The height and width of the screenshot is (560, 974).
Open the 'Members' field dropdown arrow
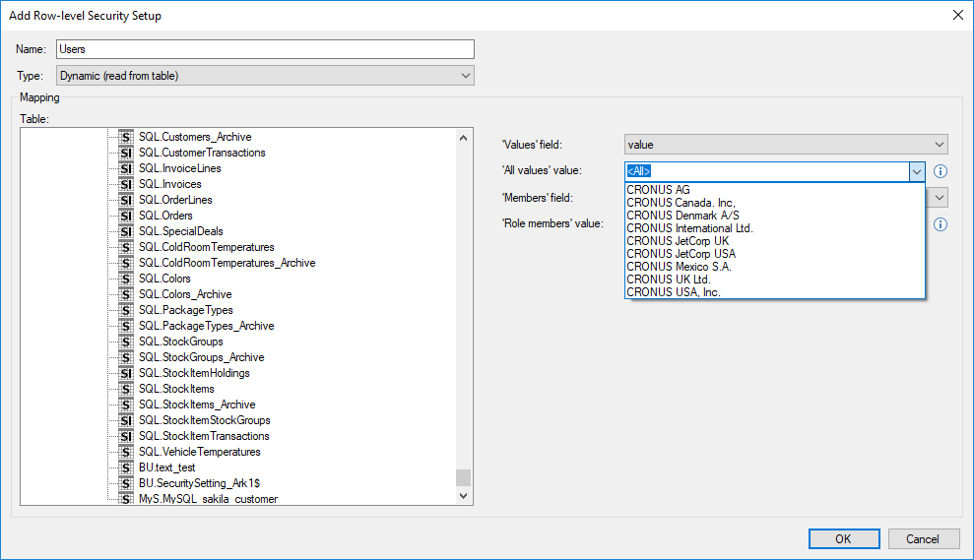940,198
